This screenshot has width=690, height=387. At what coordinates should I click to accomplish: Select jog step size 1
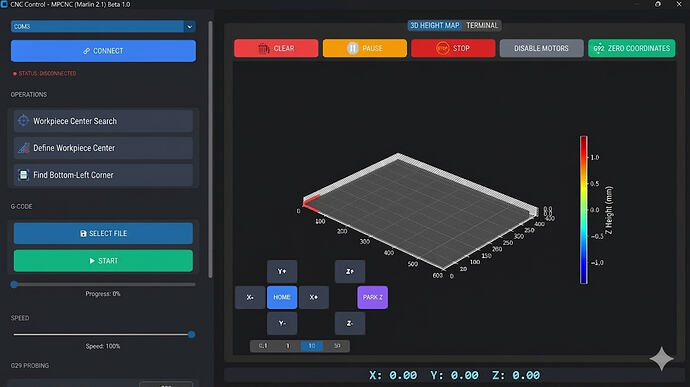point(288,346)
